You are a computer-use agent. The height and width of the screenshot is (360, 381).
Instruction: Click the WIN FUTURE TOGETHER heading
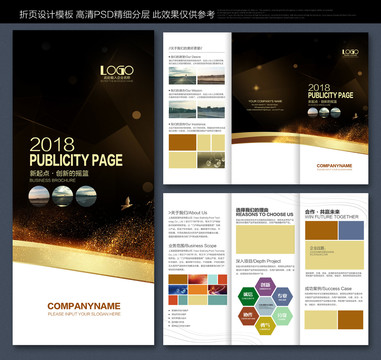[332, 217]
